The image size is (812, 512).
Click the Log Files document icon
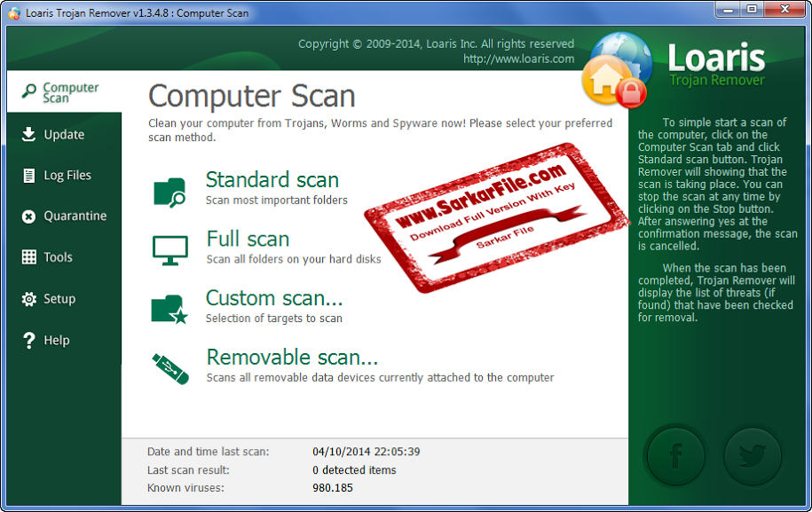[29, 176]
